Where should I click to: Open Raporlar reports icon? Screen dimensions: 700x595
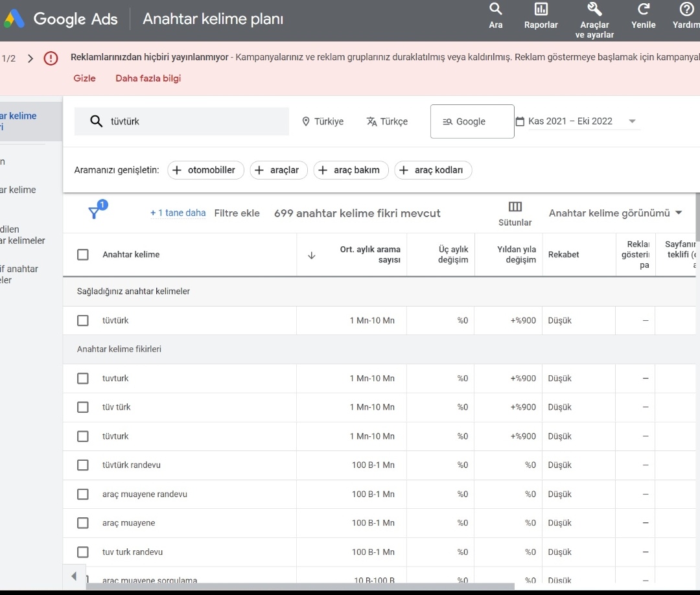click(x=541, y=9)
